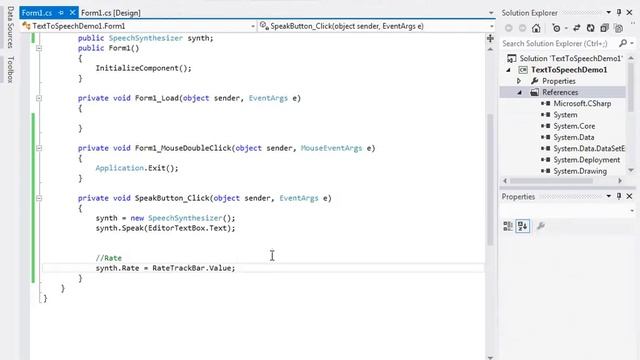The width and height of the screenshot is (640, 360).
Task: Switch Properties grid to Alphabetical view
Action: click(x=523, y=226)
